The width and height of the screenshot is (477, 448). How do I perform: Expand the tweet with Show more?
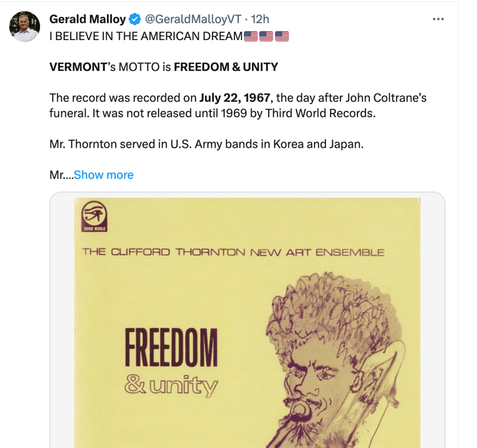103,175
